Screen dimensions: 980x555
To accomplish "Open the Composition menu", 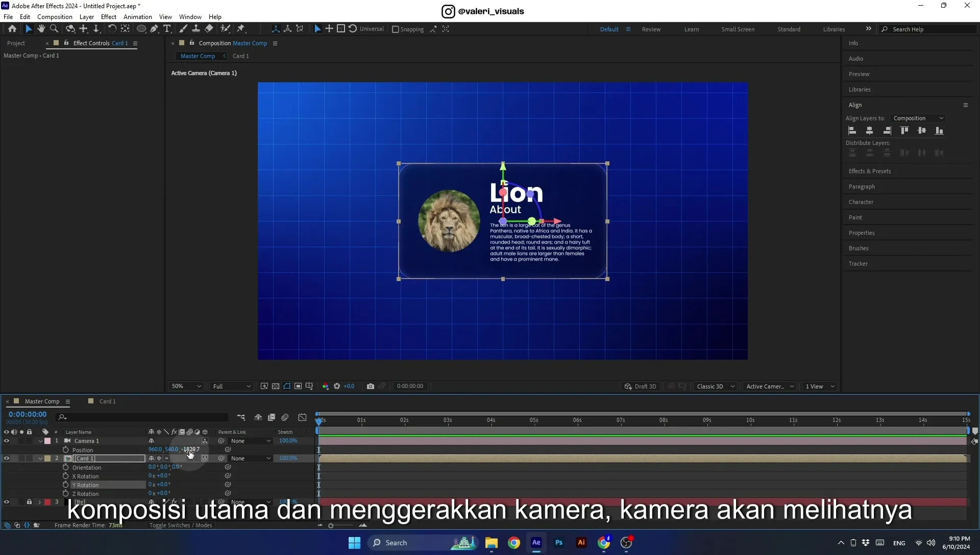I will point(55,17).
